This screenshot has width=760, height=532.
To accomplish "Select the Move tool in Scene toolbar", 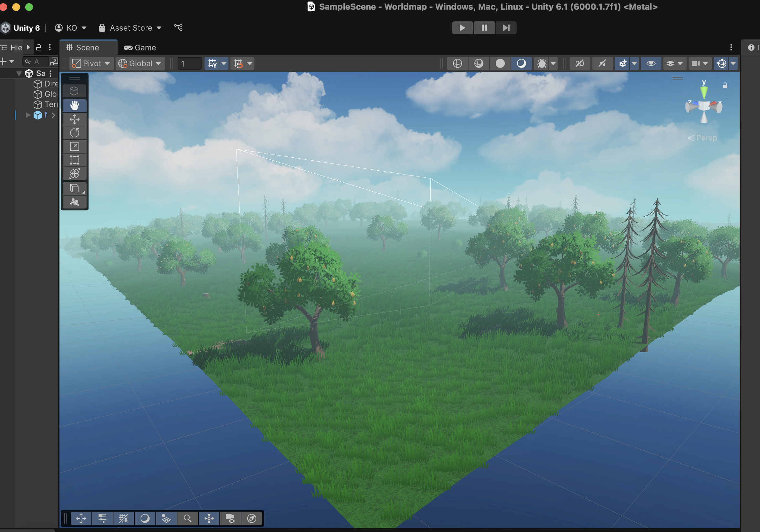I will pyautogui.click(x=74, y=119).
